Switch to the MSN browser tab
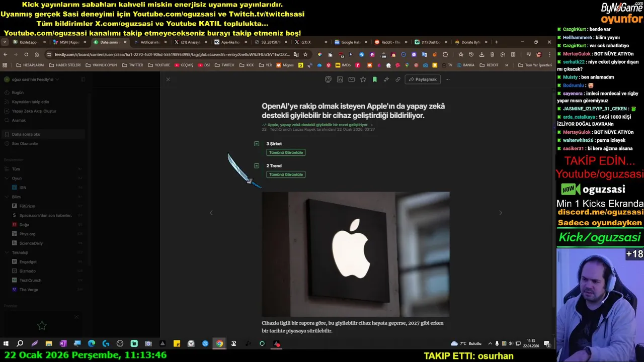Screen dimensions: 644x362 pos(69,42)
